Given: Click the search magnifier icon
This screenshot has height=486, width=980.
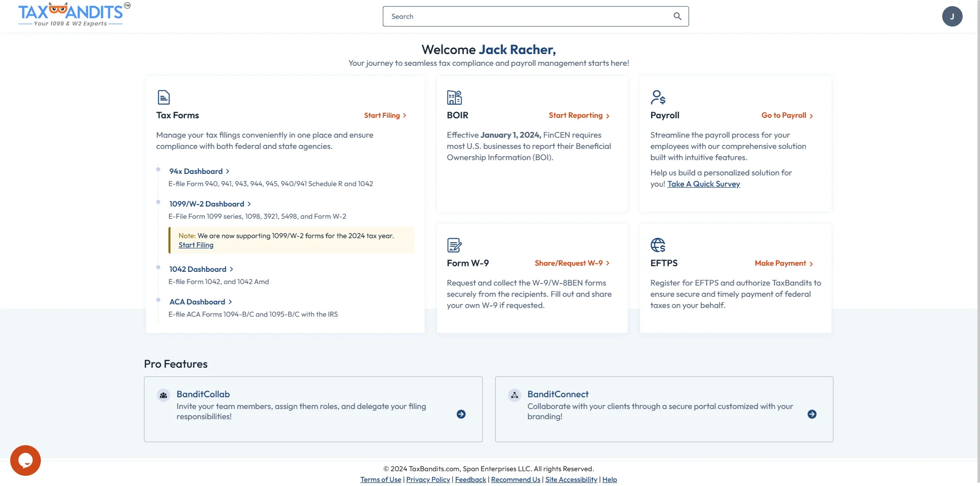Looking at the screenshot, I should (x=677, y=16).
